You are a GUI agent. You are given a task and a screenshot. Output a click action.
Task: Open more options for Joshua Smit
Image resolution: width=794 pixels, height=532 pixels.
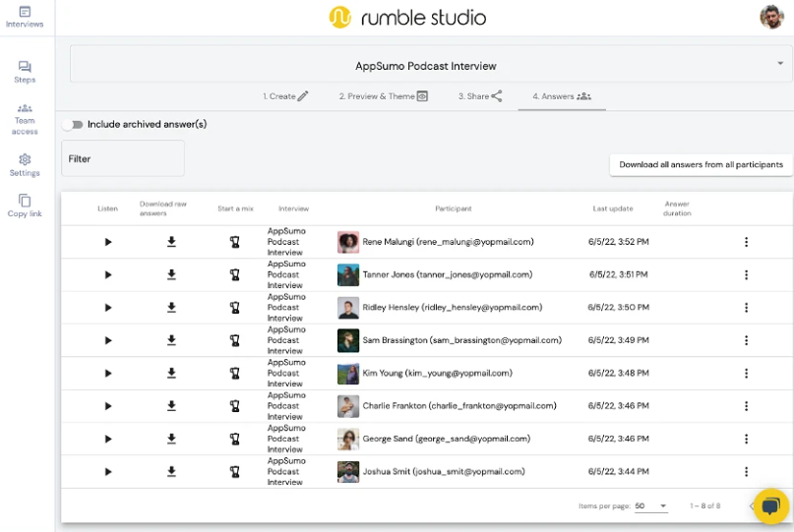[746, 472]
